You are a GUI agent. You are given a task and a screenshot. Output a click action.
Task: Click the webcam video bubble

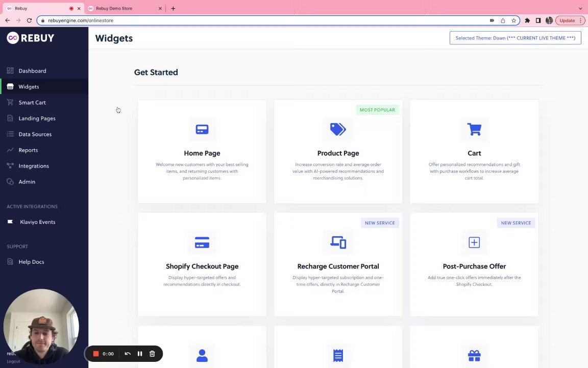coord(41,326)
